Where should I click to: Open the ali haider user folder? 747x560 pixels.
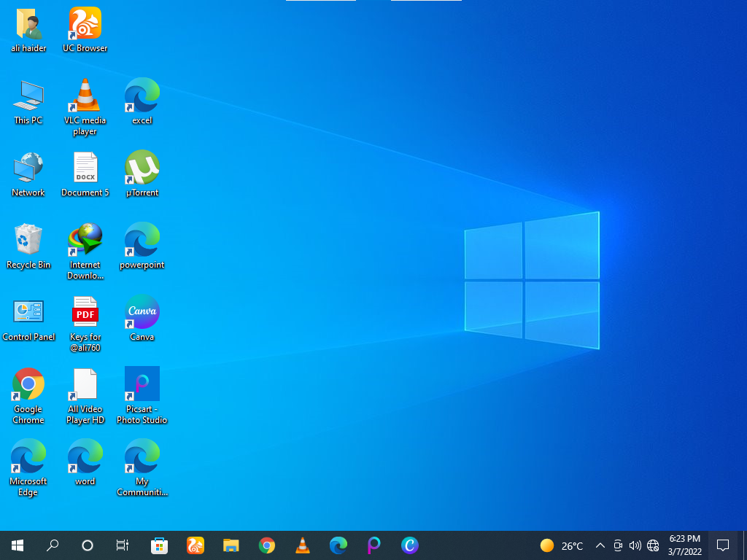click(28, 29)
